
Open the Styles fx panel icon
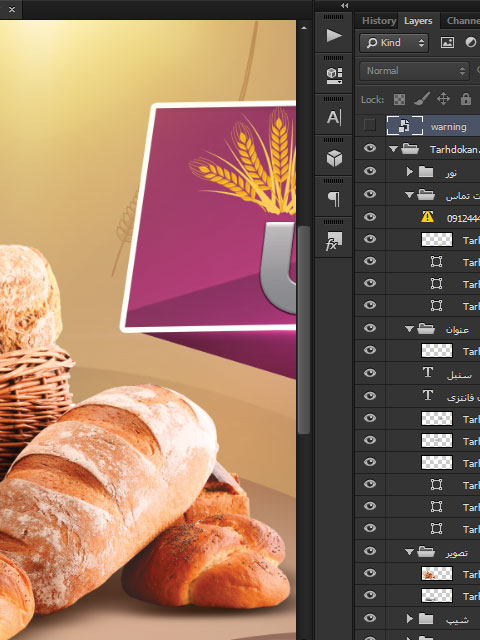click(334, 241)
